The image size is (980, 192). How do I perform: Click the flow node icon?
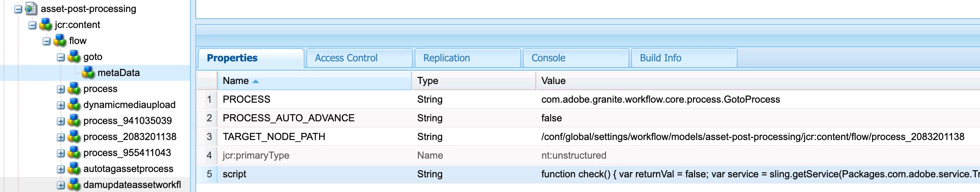point(60,41)
